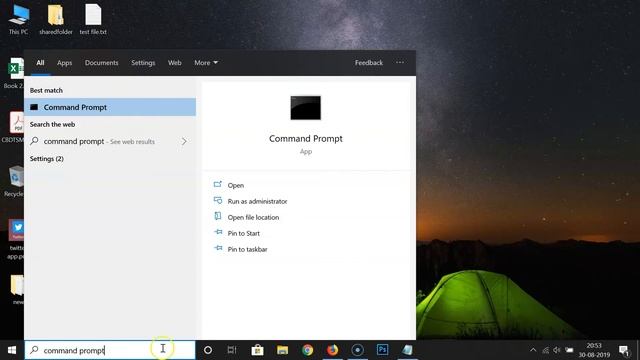640x360 pixels.
Task: Open the Windows Start menu button
Action: click(x=12, y=350)
